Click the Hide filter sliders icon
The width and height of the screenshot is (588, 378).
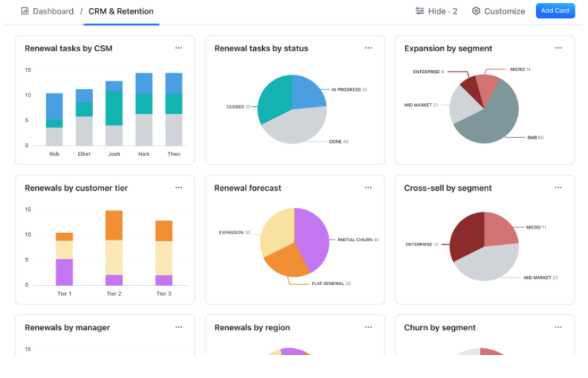pyautogui.click(x=420, y=11)
